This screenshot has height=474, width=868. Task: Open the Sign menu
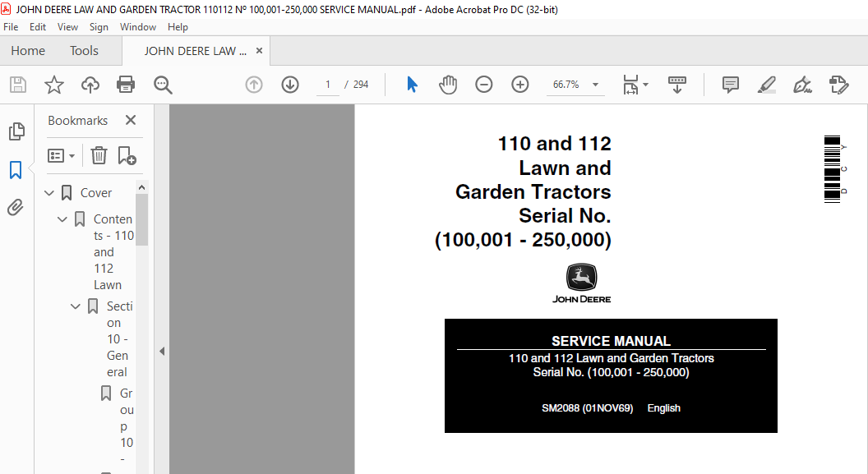click(x=99, y=26)
